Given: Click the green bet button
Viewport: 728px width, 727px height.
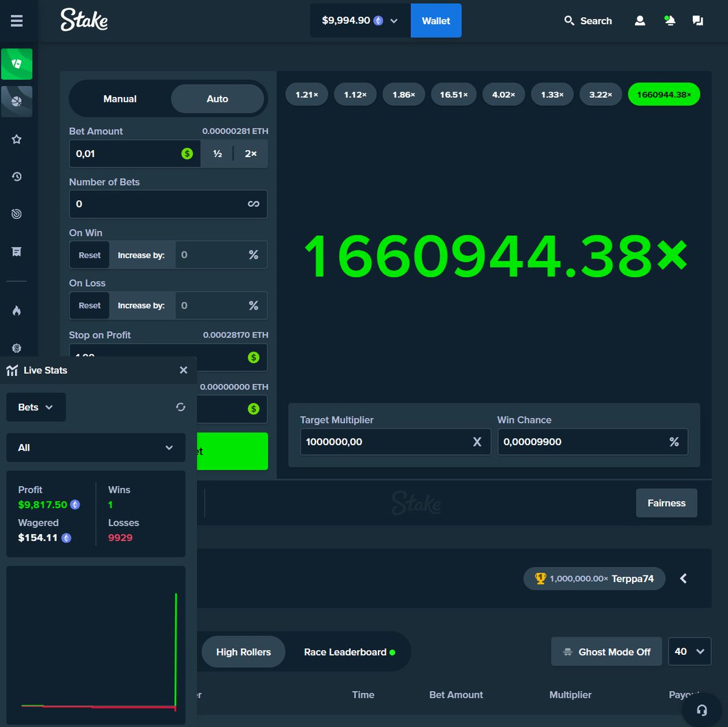Looking at the screenshot, I should (x=232, y=451).
